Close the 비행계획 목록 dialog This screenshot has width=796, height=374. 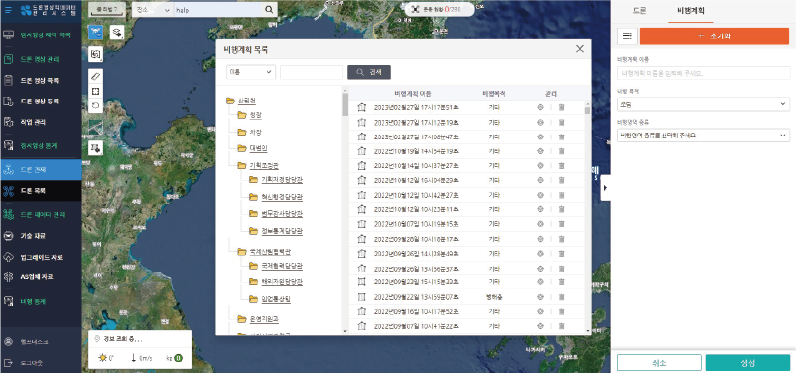580,49
